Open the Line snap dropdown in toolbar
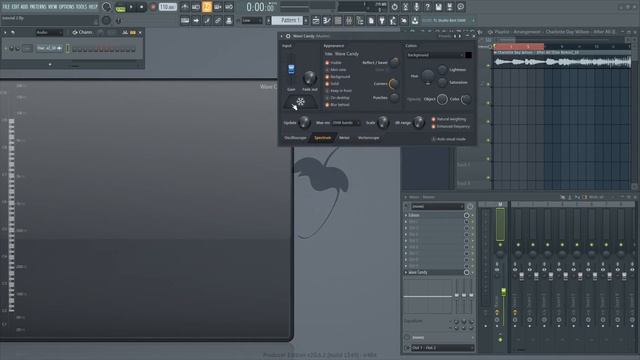640x360 pixels. tap(251, 20)
